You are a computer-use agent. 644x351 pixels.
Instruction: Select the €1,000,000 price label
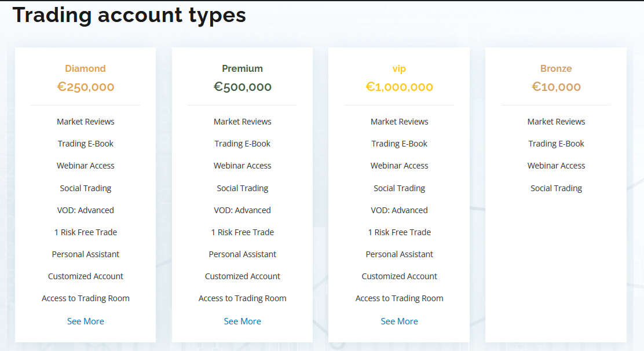[x=399, y=87]
